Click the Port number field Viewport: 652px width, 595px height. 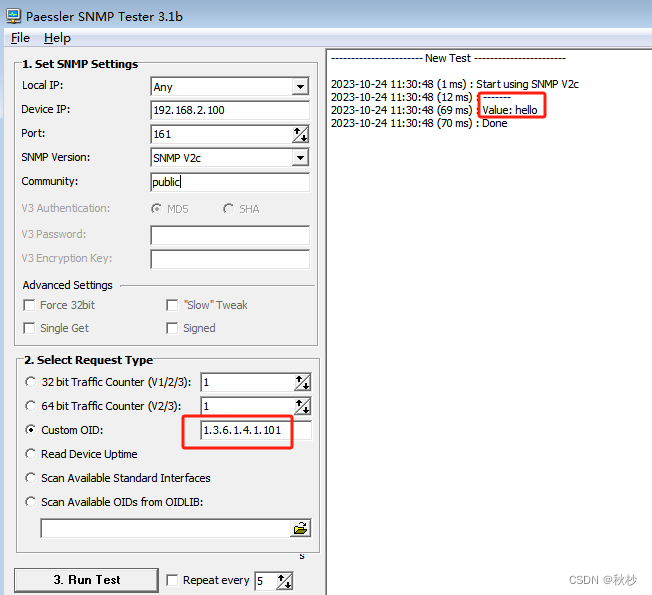[222, 134]
